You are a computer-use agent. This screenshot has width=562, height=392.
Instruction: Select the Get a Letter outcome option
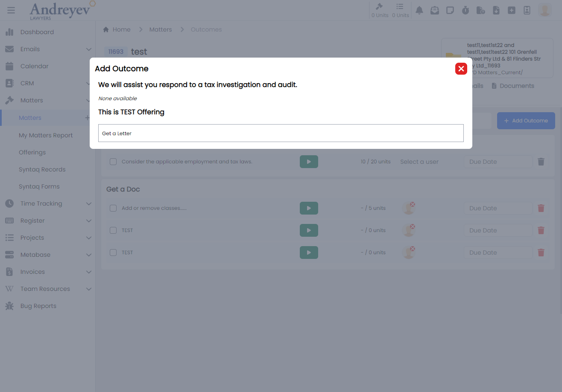click(281, 133)
